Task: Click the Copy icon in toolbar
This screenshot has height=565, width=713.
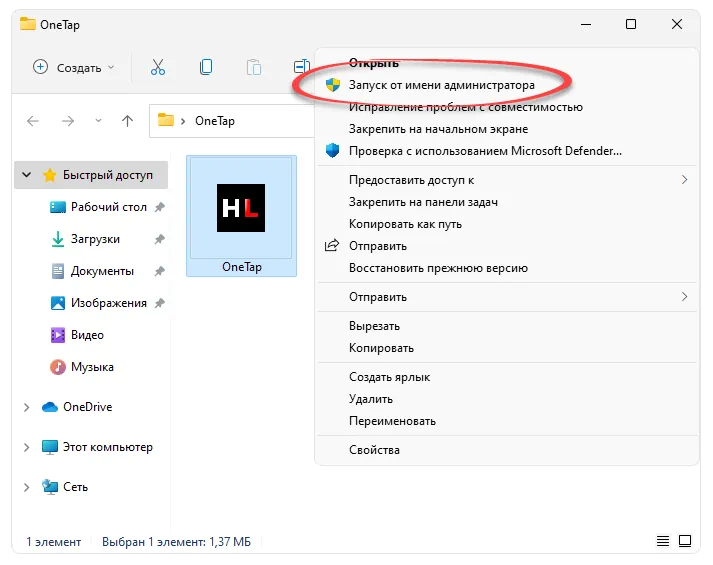Action: (206, 67)
